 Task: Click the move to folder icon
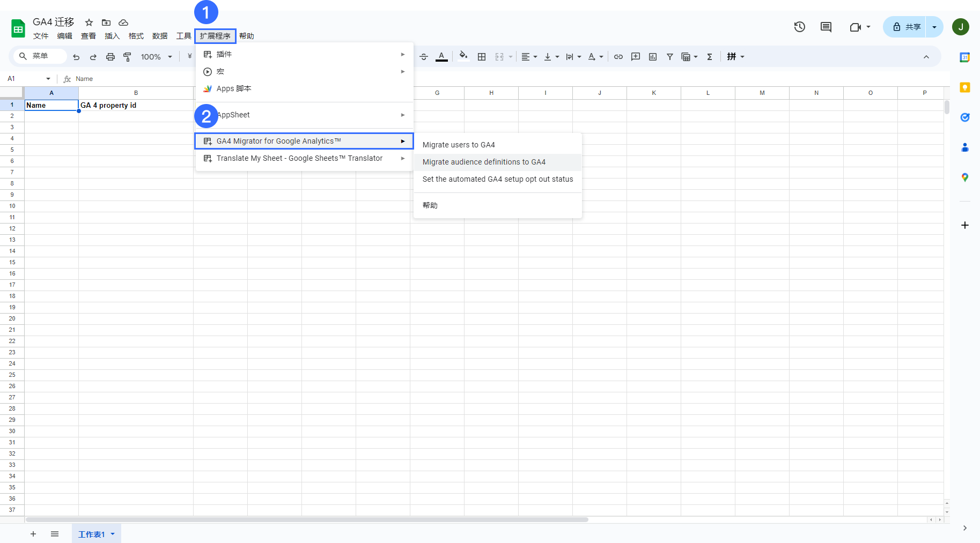pos(106,23)
